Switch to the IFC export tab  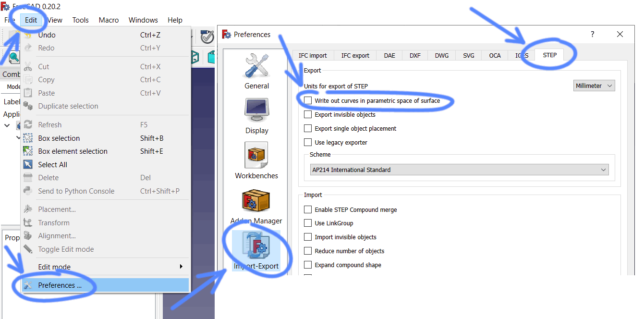[x=355, y=55]
